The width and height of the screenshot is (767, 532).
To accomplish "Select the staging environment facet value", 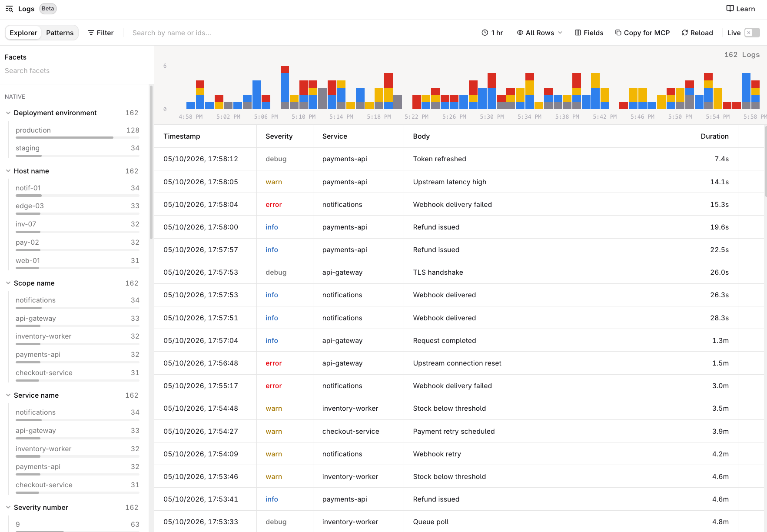I will point(77,150).
